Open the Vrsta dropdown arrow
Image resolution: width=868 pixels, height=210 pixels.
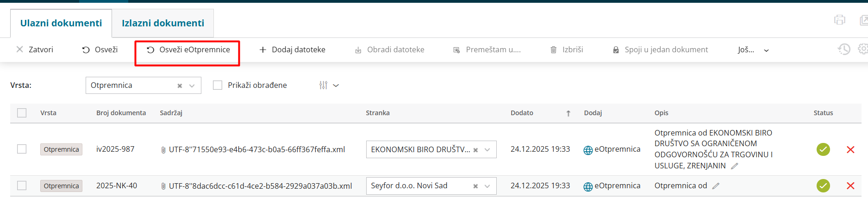click(x=192, y=86)
